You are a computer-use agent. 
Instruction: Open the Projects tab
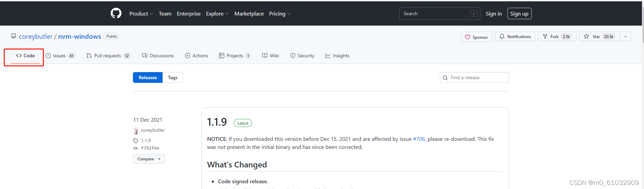point(235,56)
